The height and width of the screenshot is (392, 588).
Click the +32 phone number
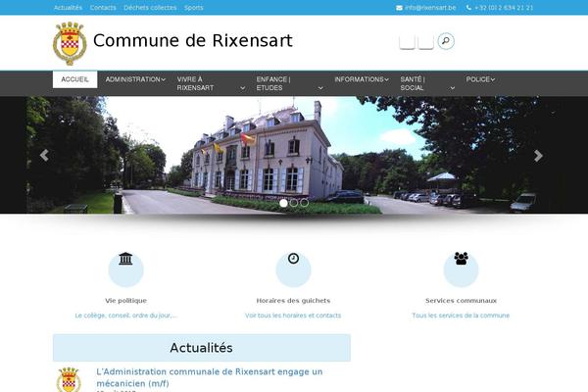pos(504,8)
